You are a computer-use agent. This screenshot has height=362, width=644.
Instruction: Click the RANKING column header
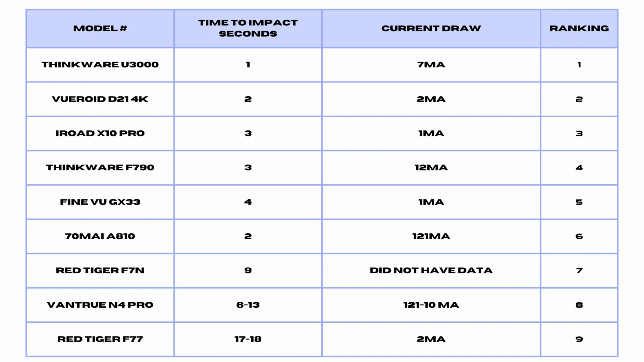(x=579, y=28)
